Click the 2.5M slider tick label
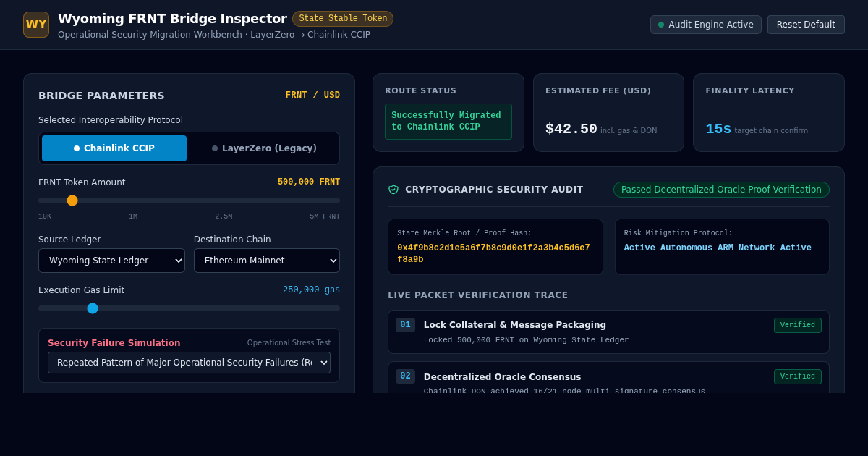This screenshot has height=456, width=868. coord(224,216)
